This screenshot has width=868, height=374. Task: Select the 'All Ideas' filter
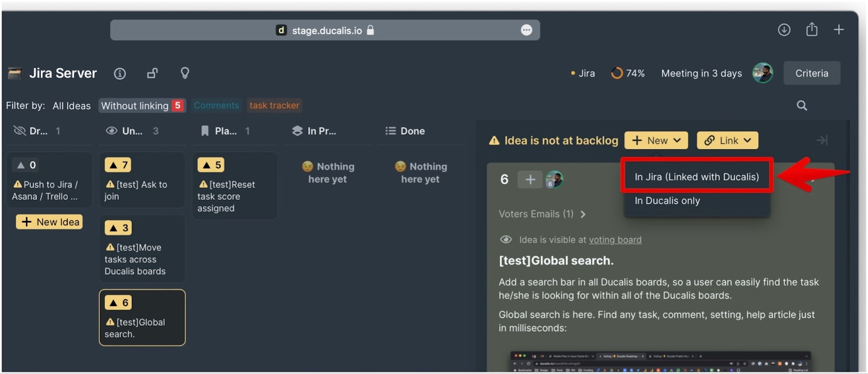point(72,106)
